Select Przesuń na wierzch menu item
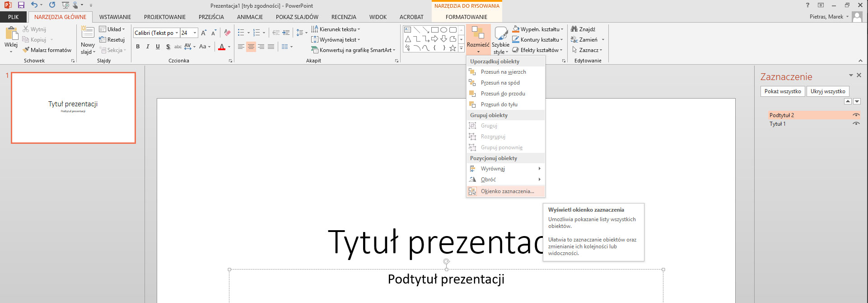This screenshot has width=868, height=303. tap(503, 72)
